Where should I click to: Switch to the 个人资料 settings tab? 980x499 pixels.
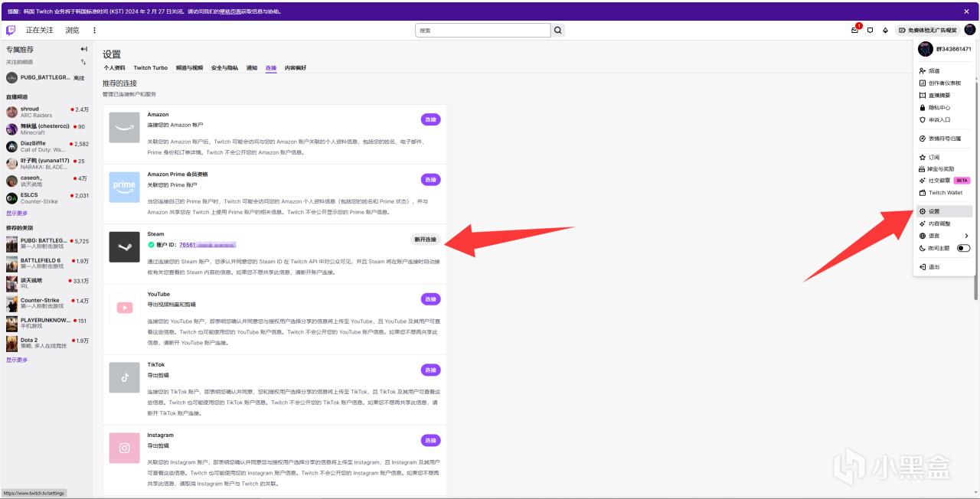(115, 68)
